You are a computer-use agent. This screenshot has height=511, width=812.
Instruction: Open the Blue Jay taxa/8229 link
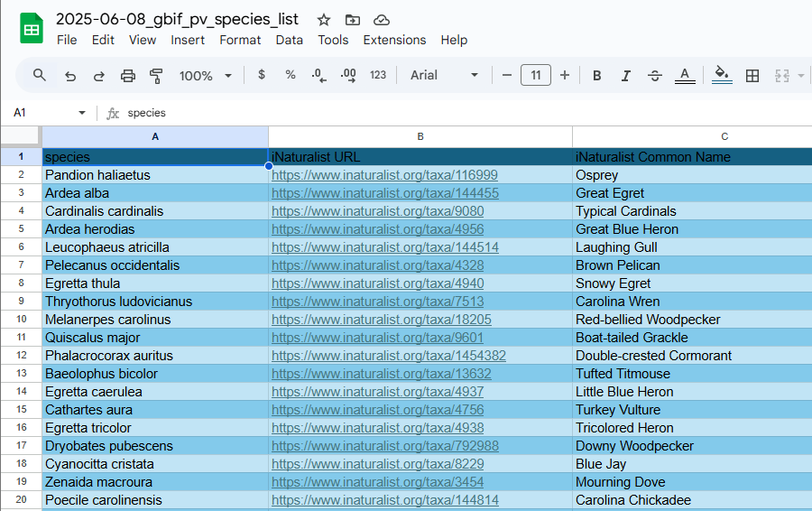click(377, 464)
